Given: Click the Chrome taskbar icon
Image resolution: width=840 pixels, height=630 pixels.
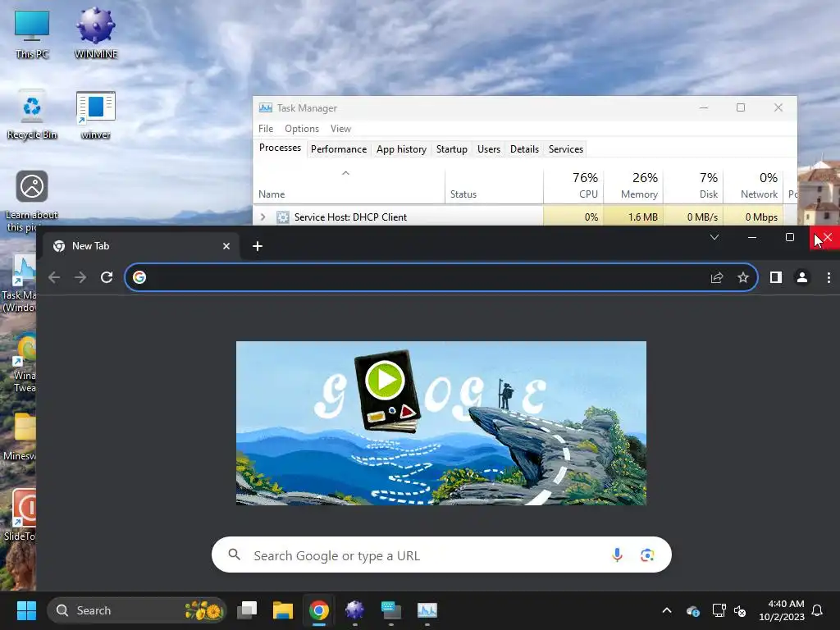Looking at the screenshot, I should 319,610.
